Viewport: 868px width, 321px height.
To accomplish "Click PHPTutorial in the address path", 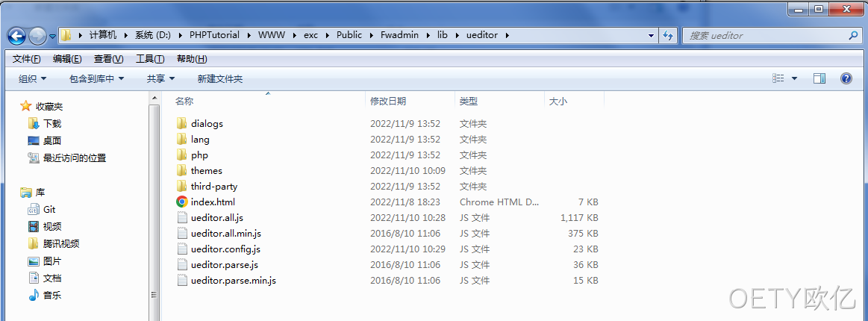I will 214,35.
